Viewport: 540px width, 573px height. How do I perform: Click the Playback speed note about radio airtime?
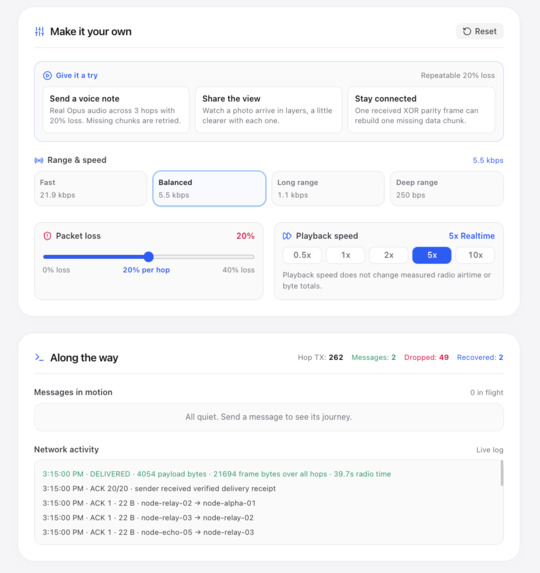click(387, 280)
